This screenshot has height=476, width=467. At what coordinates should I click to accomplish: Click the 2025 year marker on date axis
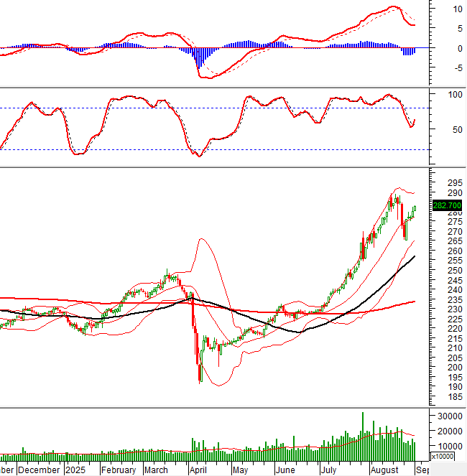[x=75, y=470]
